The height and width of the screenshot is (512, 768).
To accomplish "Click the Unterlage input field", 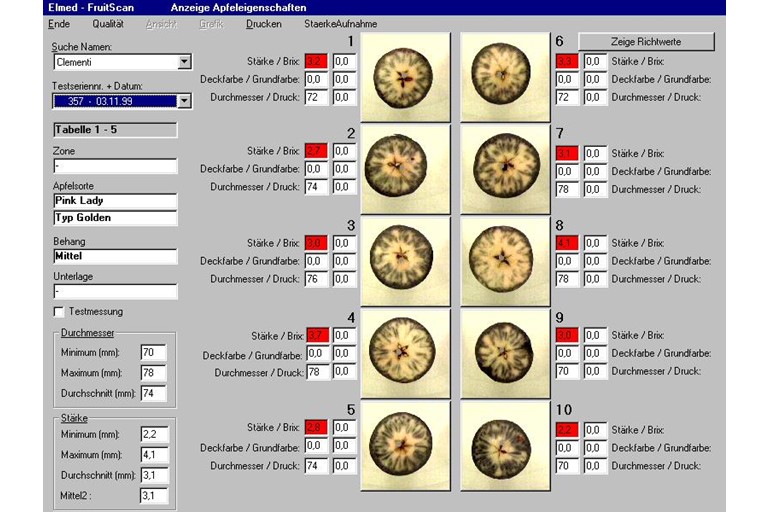I will click(115, 291).
